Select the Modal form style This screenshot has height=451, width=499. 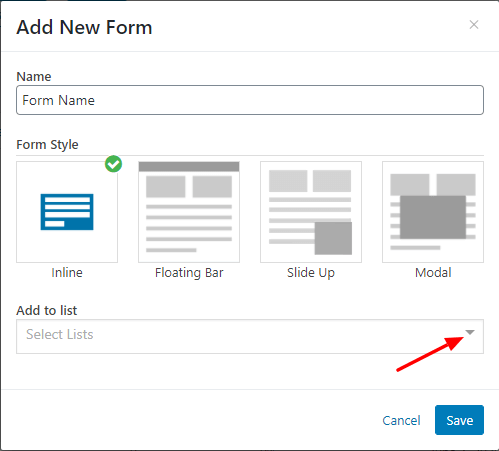433,212
